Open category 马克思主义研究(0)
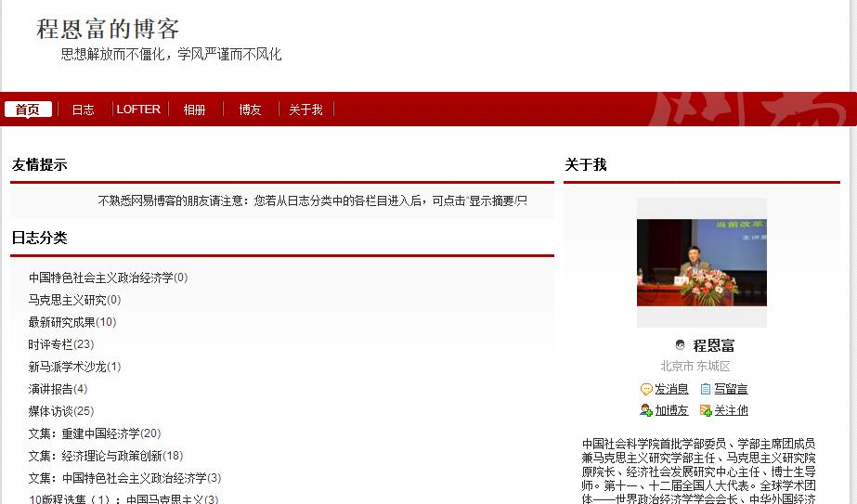 (74, 300)
